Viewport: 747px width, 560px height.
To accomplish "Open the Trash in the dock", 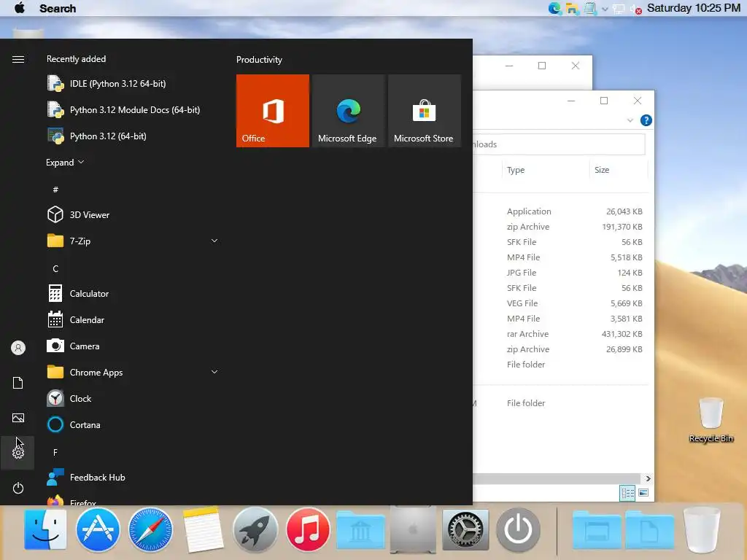I will (x=702, y=529).
